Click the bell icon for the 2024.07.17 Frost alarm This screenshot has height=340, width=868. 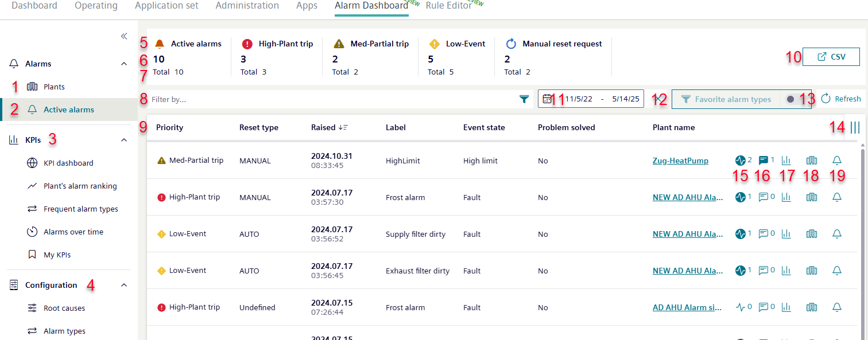pyautogui.click(x=837, y=197)
